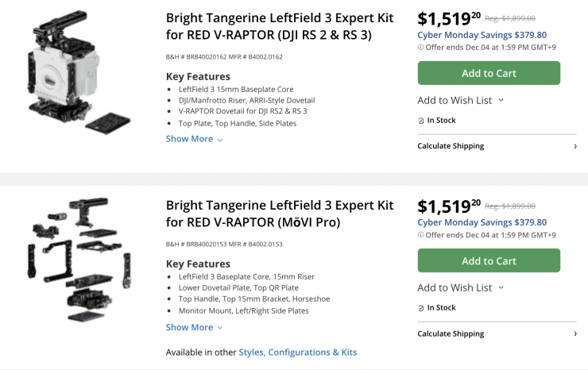Viewport: 588px width, 370px height.
Task: Show More features for the DJI RS kit
Action: [194, 139]
